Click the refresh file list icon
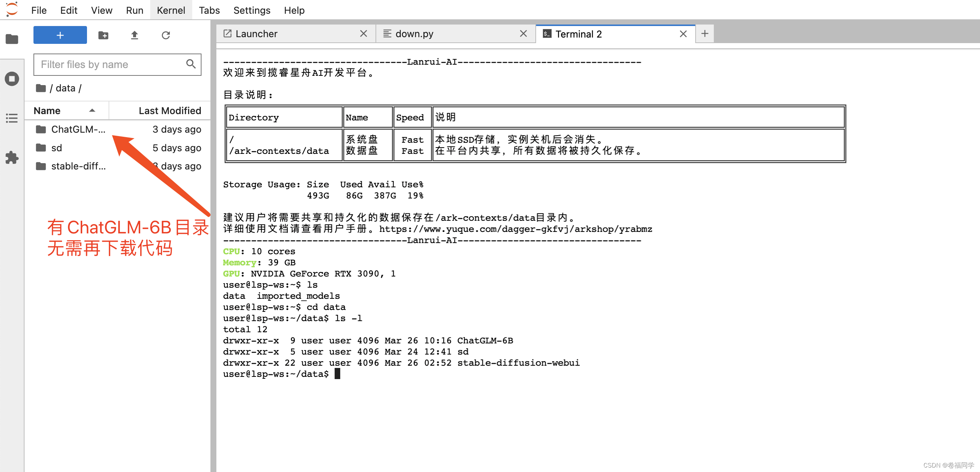The height and width of the screenshot is (472, 980). tap(165, 35)
